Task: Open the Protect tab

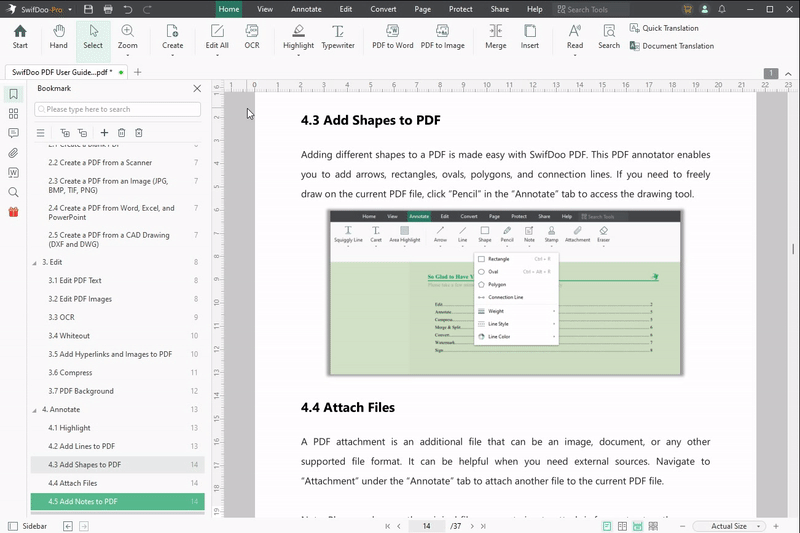Action: tap(461, 9)
